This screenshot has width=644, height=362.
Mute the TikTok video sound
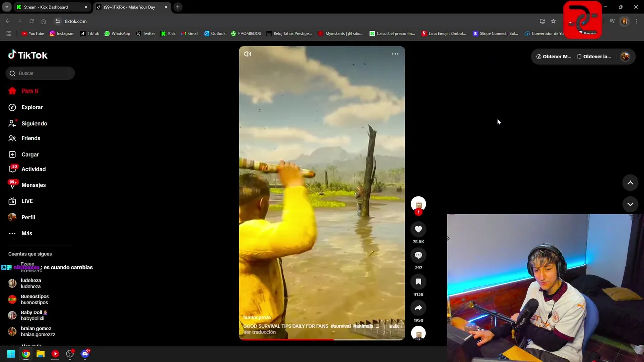coord(247,54)
